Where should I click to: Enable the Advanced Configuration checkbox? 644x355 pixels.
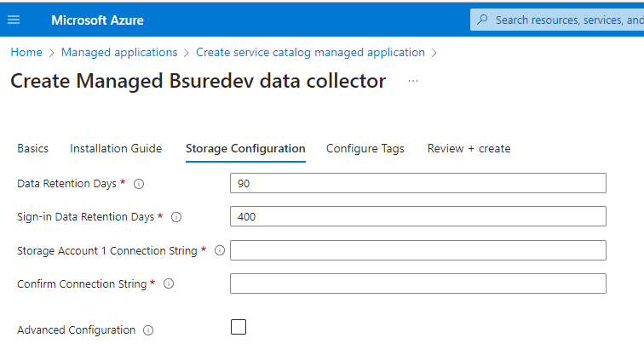coord(239,328)
